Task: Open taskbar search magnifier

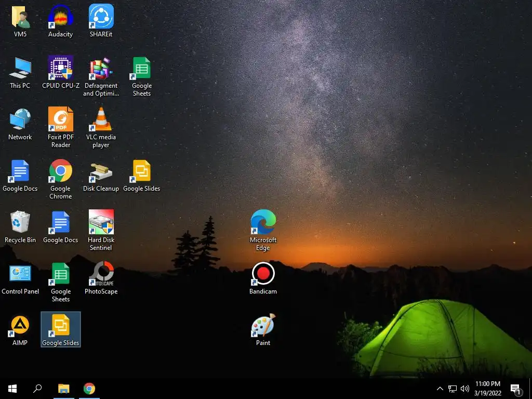Action: 37,389
